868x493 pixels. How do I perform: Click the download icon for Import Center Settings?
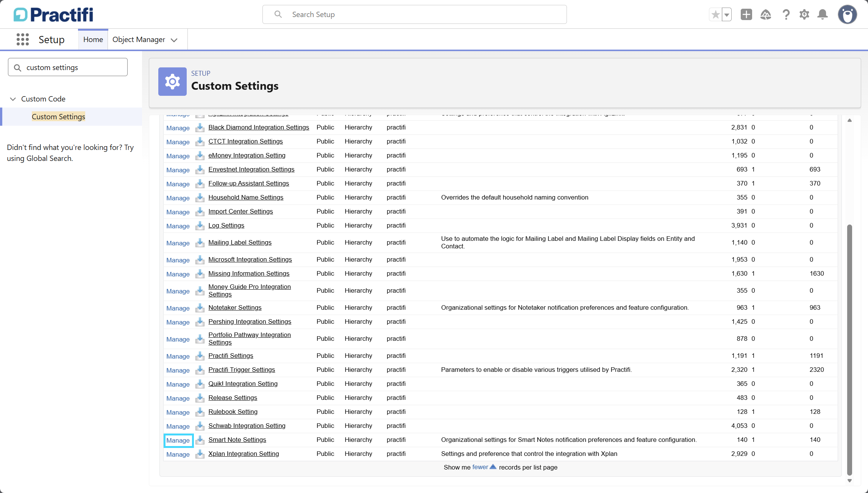(x=200, y=212)
